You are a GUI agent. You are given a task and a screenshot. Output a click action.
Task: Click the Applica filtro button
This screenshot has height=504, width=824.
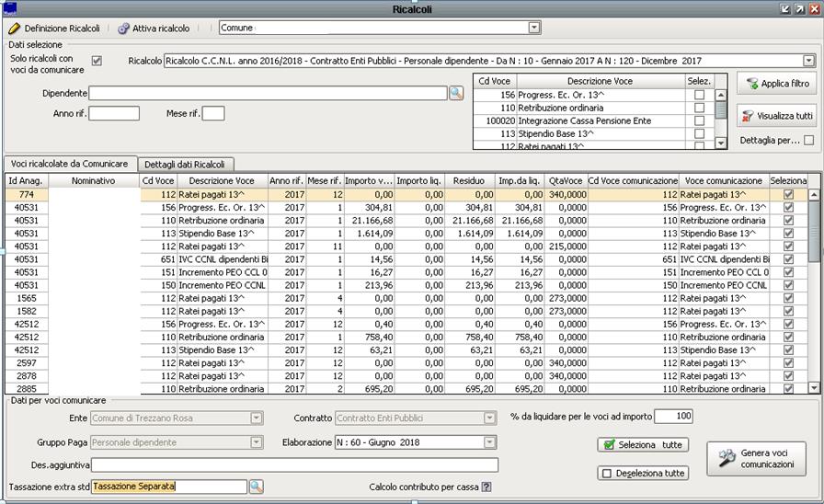[777, 84]
